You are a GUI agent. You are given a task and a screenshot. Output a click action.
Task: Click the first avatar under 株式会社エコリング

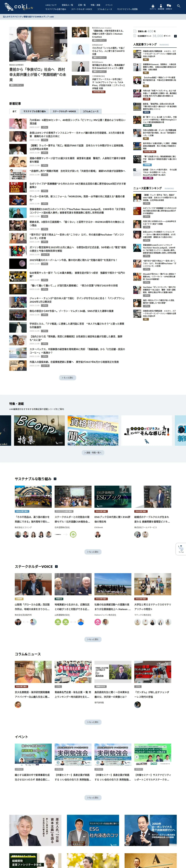[x=18, y=534]
